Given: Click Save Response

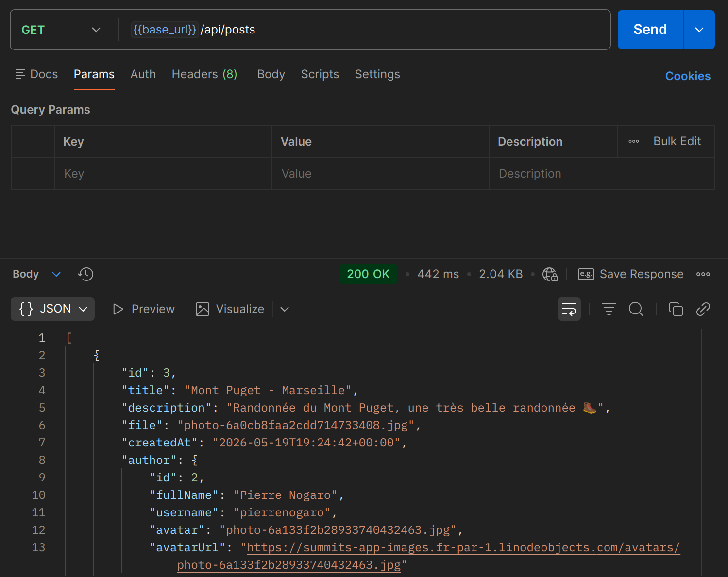Looking at the screenshot, I should pos(631,274).
